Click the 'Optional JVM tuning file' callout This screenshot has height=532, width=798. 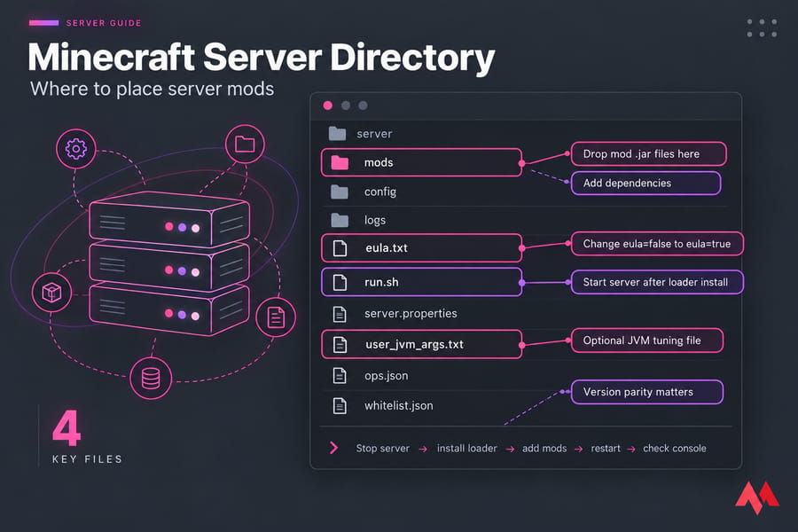coord(647,340)
